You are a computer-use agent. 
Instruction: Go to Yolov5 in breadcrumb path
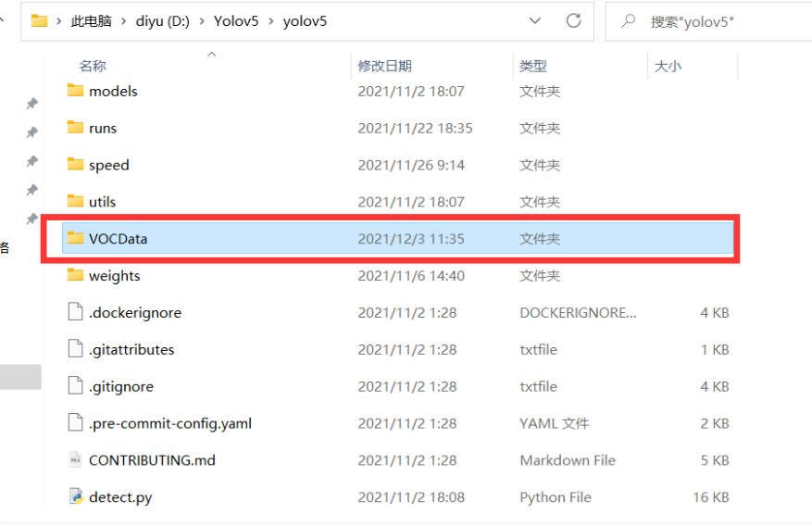[236, 21]
